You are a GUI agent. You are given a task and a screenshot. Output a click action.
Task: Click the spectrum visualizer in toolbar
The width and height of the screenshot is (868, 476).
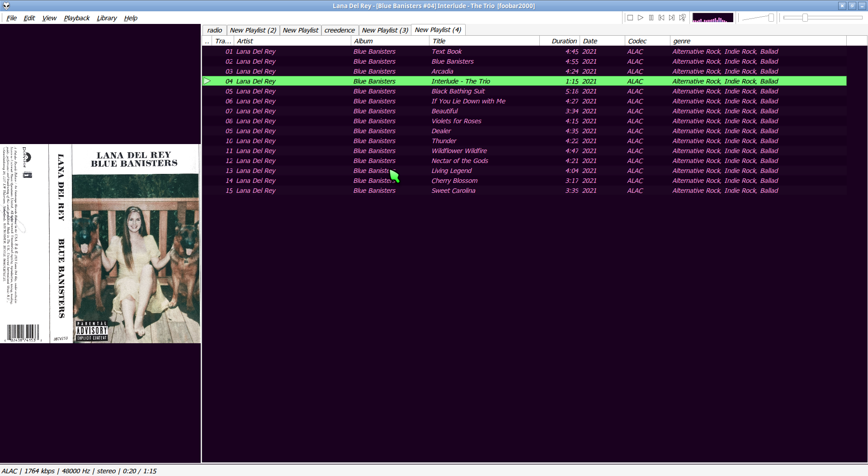tap(713, 18)
